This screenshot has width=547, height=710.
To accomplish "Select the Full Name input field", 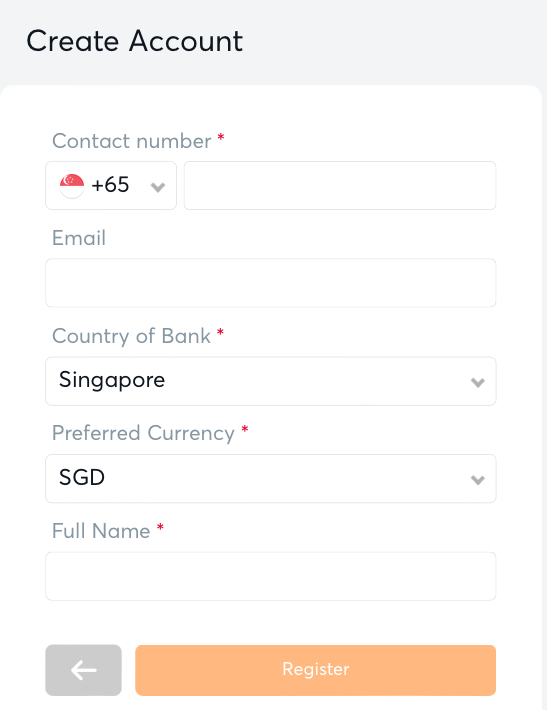I will tap(271, 576).
